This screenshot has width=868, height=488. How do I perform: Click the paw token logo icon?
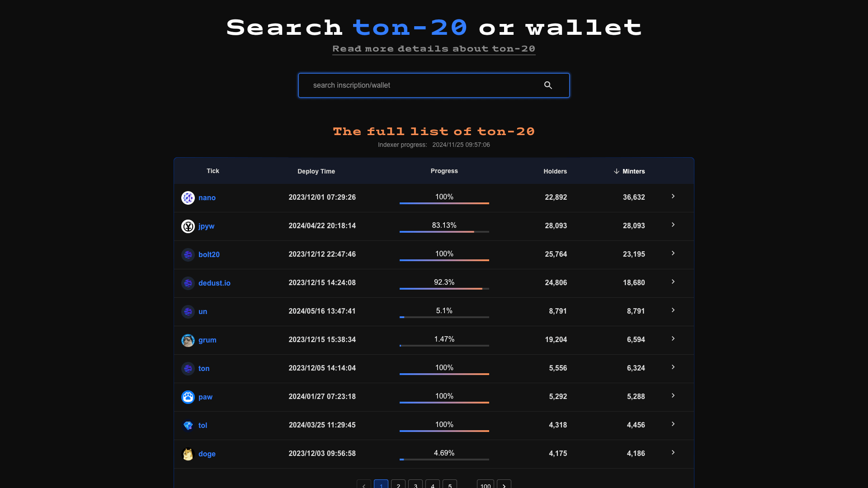tap(188, 397)
